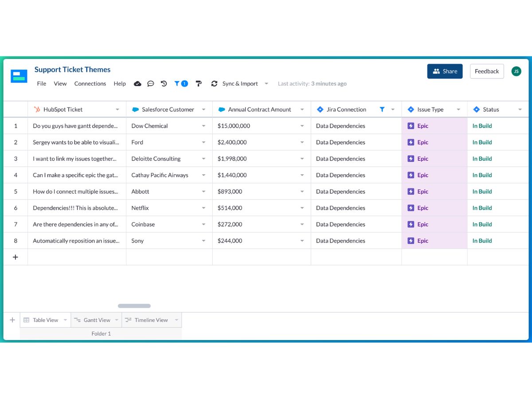Screen dimensions: 532x399
Task: Click filter funnel in Jira Connection header
Action: click(382, 110)
